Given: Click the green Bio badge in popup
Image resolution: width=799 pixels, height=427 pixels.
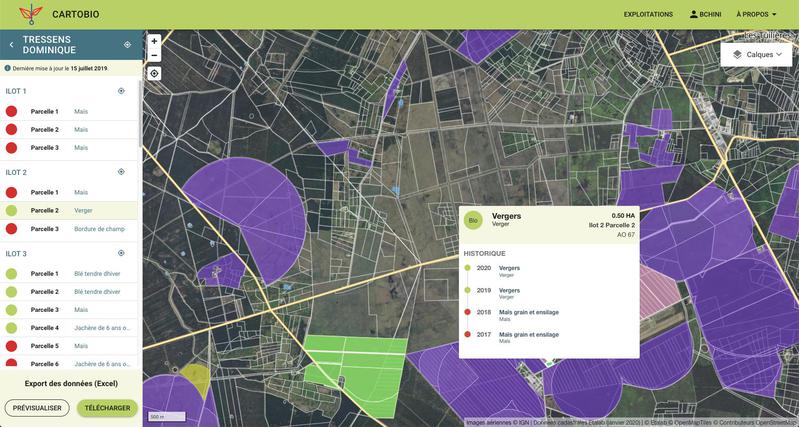Looking at the screenshot, I should click(x=473, y=220).
